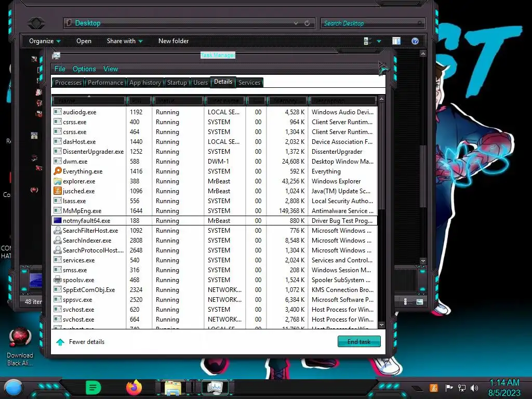Open the Share with dropdown

[x=125, y=41]
